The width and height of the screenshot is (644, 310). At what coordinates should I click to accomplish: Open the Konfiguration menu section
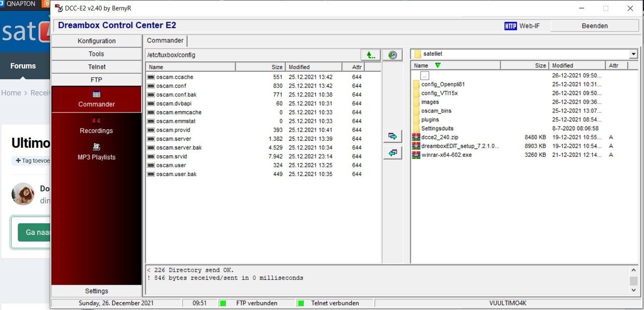[x=96, y=41]
